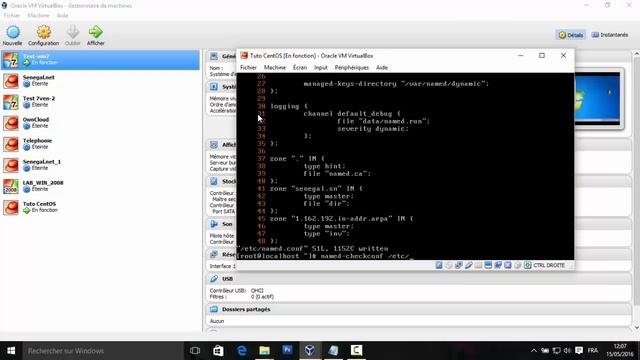Click Contrôleur USB: OHCI text
This screenshot has height=360, width=640.
237,291
